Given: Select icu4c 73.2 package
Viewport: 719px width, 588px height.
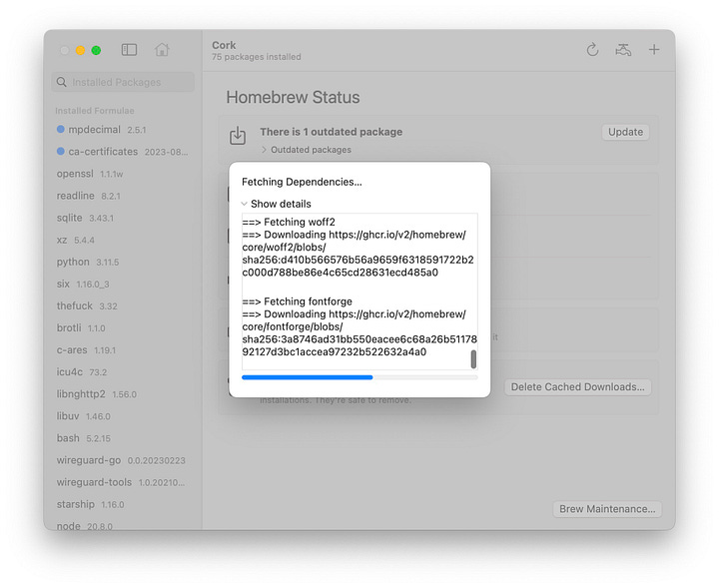Looking at the screenshot, I should click(x=123, y=371).
